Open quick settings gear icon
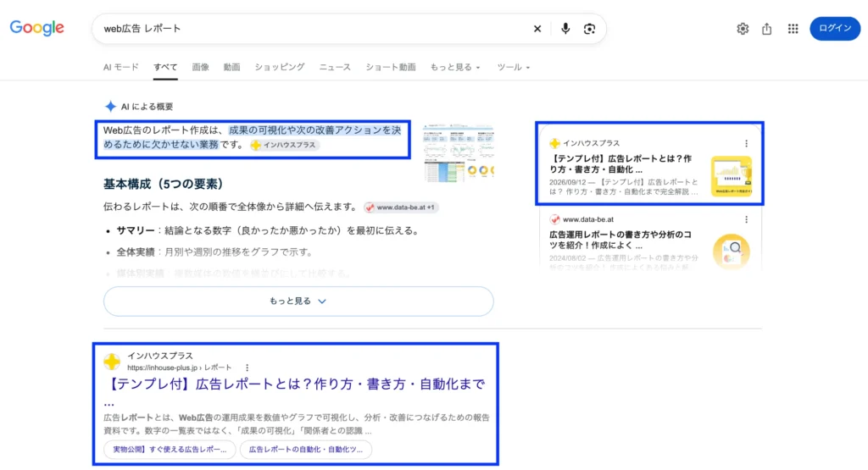Screen dimensions: 868x470 pyautogui.click(x=743, y=29)
